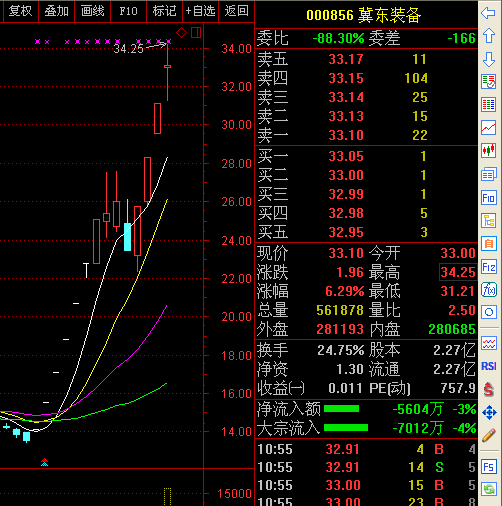This screenshot has height=506, width=502.
Task: Click the green refresh icon
Action: (488, 489)
